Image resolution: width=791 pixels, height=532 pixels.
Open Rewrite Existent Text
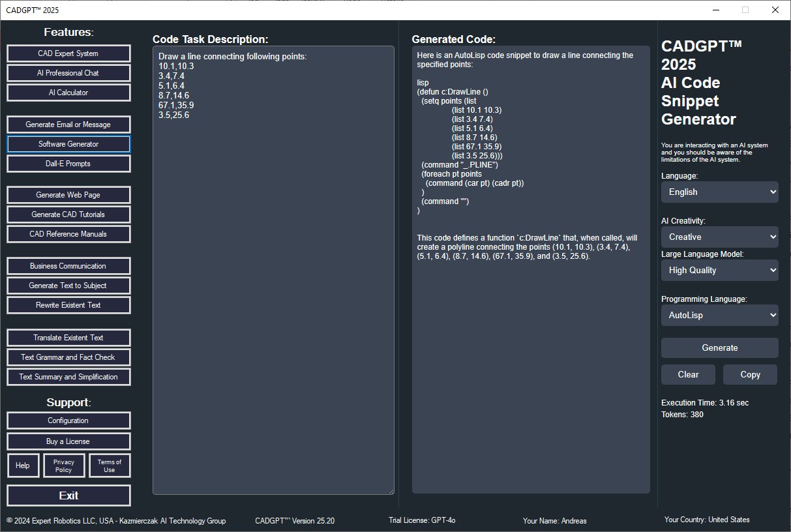[68, 305]
